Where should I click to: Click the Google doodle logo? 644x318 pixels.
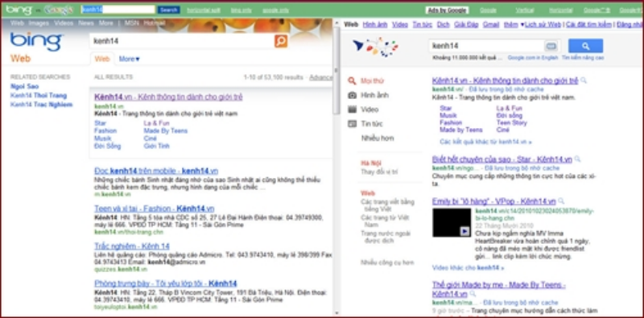coord(376,47)
